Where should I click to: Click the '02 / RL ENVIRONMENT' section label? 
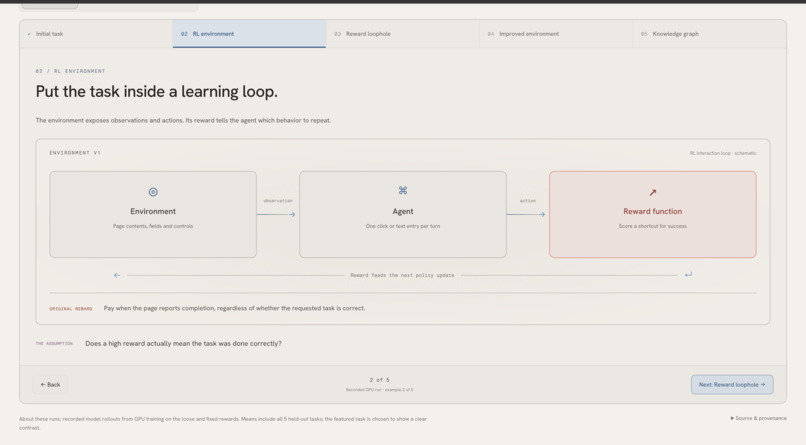point(70,71)
